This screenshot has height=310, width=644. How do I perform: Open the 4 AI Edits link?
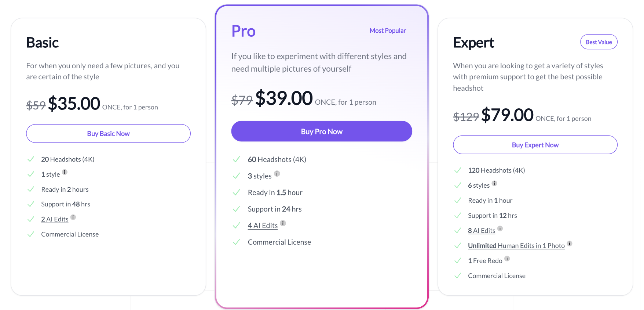click(x=263, y=225)
